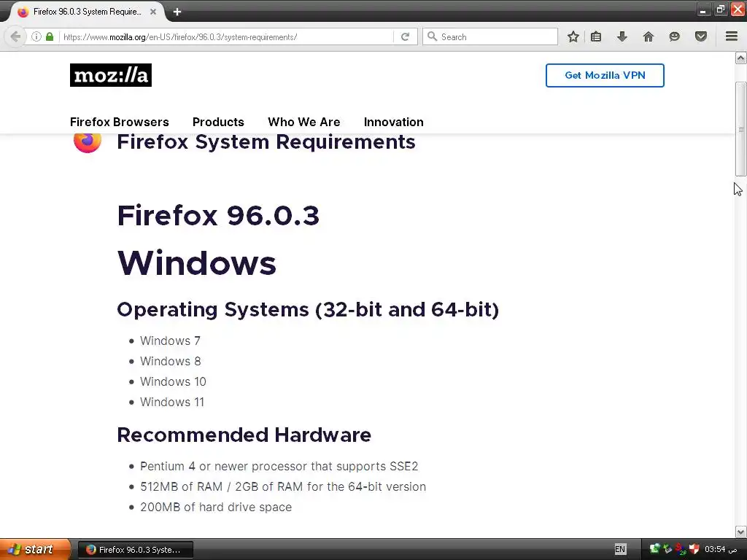Open the Innovation menu
The height and width of the screenshot is (560, 747).
[393, 122]
